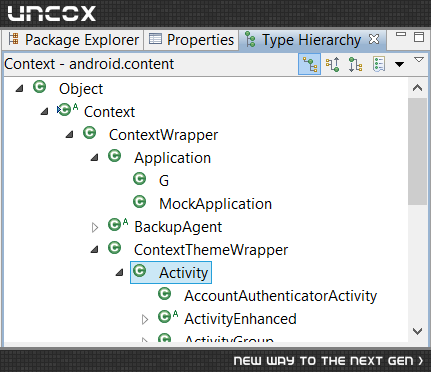This screenshot has width=431, height=372.
Task: Click the Type Hierarchy tab icon
Action: [x=250, y=39]
